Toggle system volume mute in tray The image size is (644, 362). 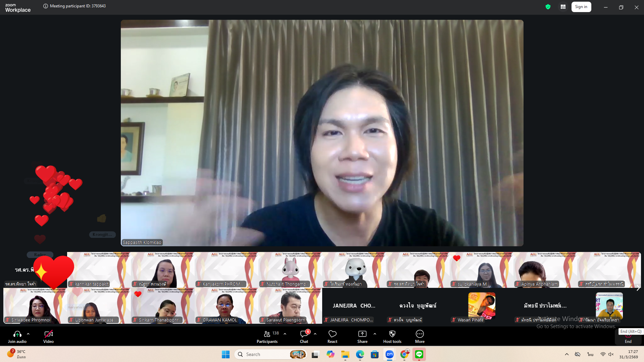pyautogui.click(x=611, y=354)
